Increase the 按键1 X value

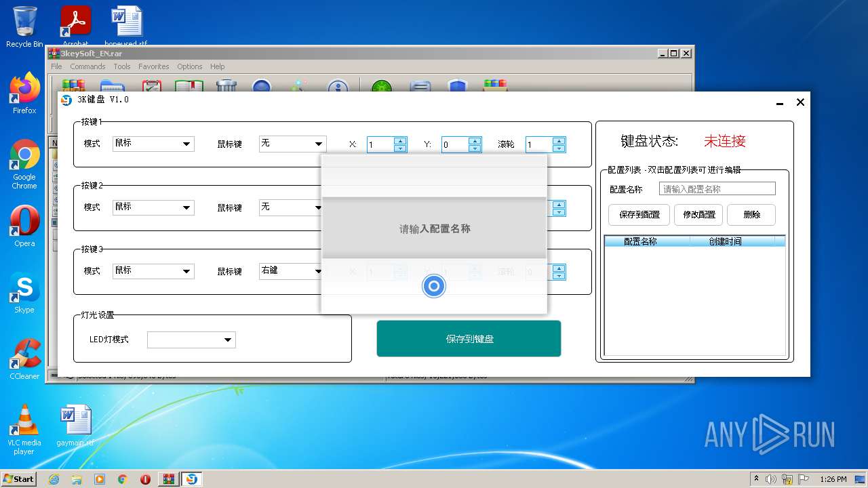[400, 141]
